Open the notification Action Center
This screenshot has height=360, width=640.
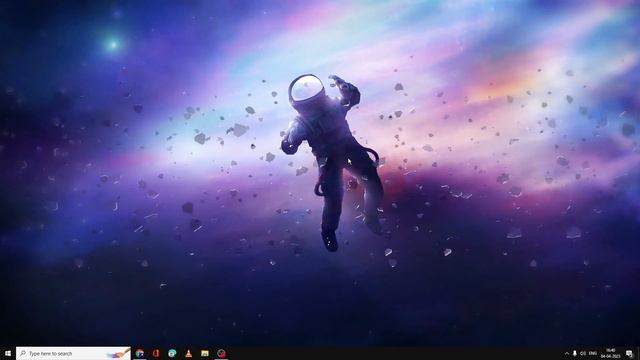tap(629, 353)
